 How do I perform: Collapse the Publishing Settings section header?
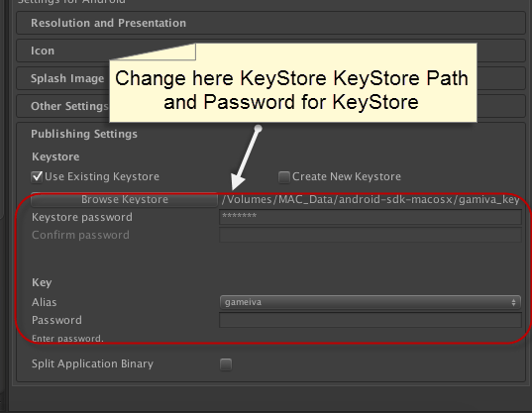click(x=84, y=134)
